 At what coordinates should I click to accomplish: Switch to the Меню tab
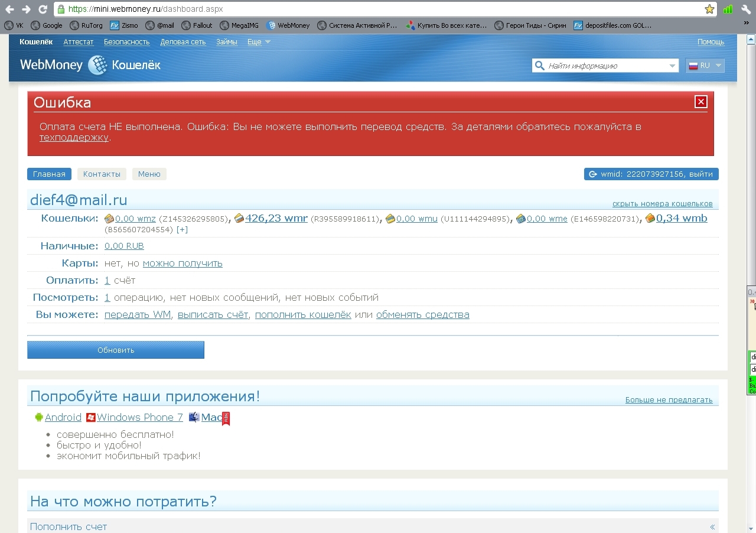coord(149,174)
